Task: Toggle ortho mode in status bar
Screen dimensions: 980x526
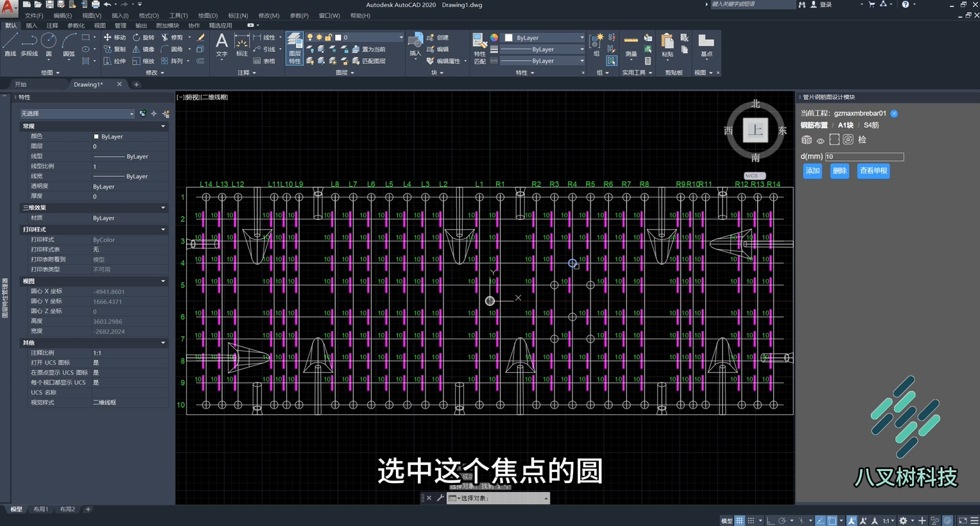Action: pyautogui.click(x=771, y=521)
